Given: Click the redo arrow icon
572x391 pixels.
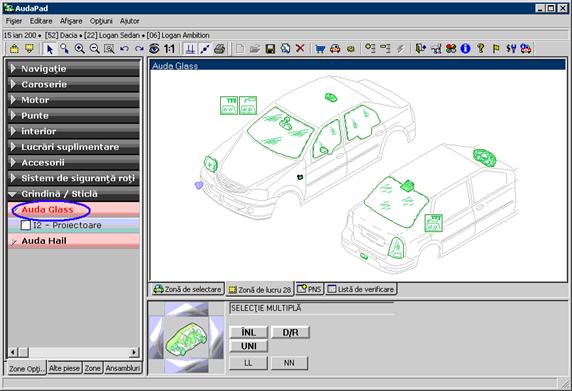Looking at the screenshot, I should [x=139, y=49].
